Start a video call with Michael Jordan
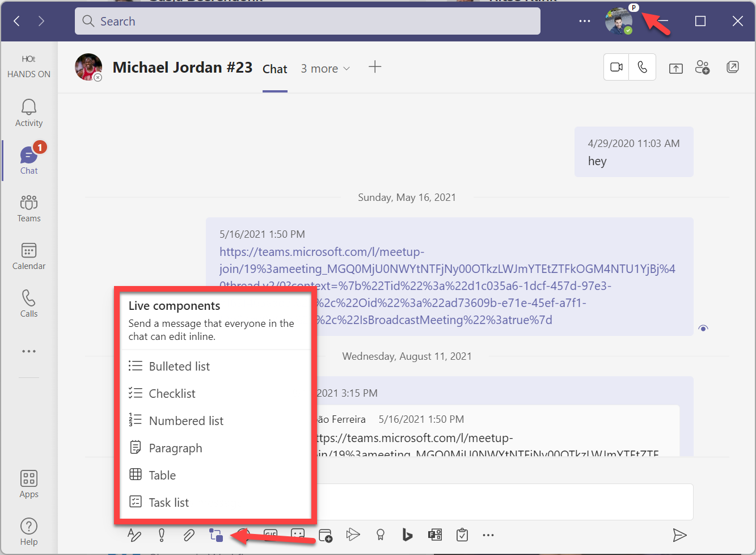 pos(616,68)
